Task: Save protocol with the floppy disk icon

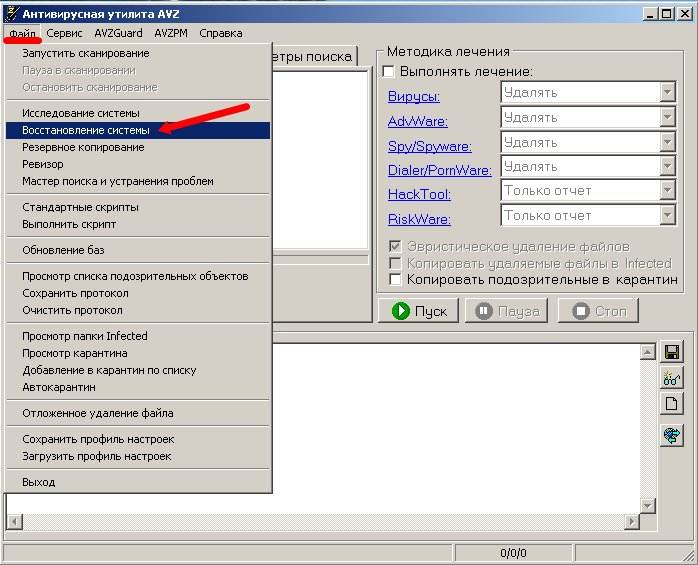Action: 671,352
